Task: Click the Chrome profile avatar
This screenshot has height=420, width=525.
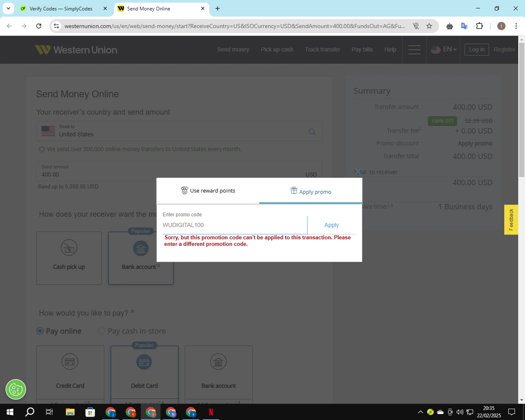Action: coord(501,26)
